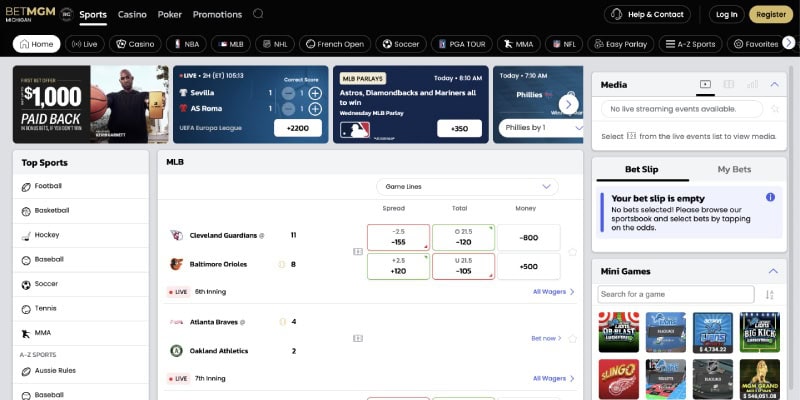Switch to the My Bets tab
800x400 pixels.
(734, 169)
